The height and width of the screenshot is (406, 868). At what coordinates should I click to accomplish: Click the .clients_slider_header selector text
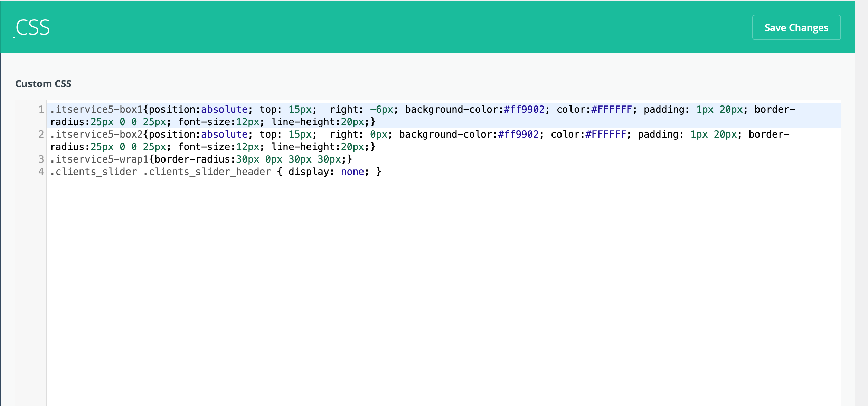(207, 172)
